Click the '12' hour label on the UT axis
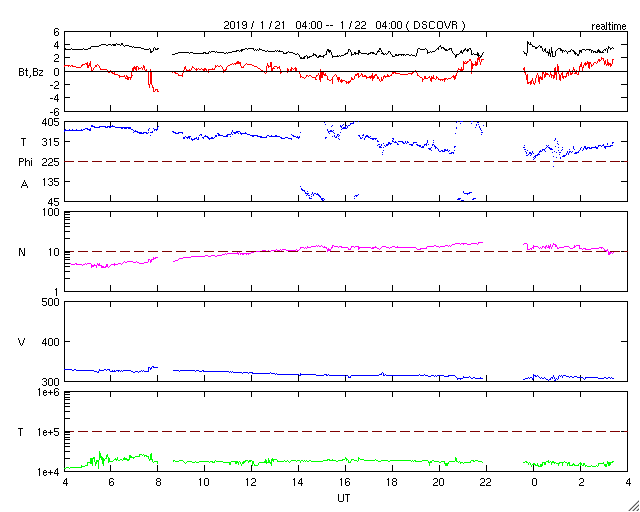This screenshot has height=512, width=640. [251, 482]
